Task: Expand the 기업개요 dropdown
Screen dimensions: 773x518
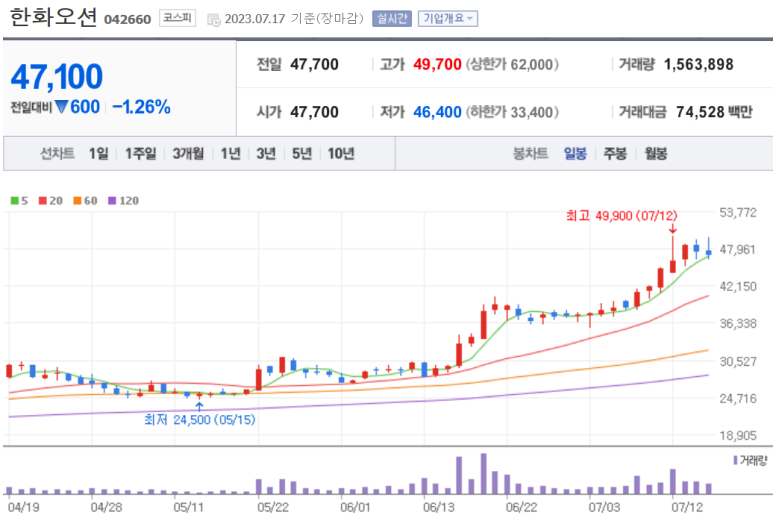Action: (447, 18)
